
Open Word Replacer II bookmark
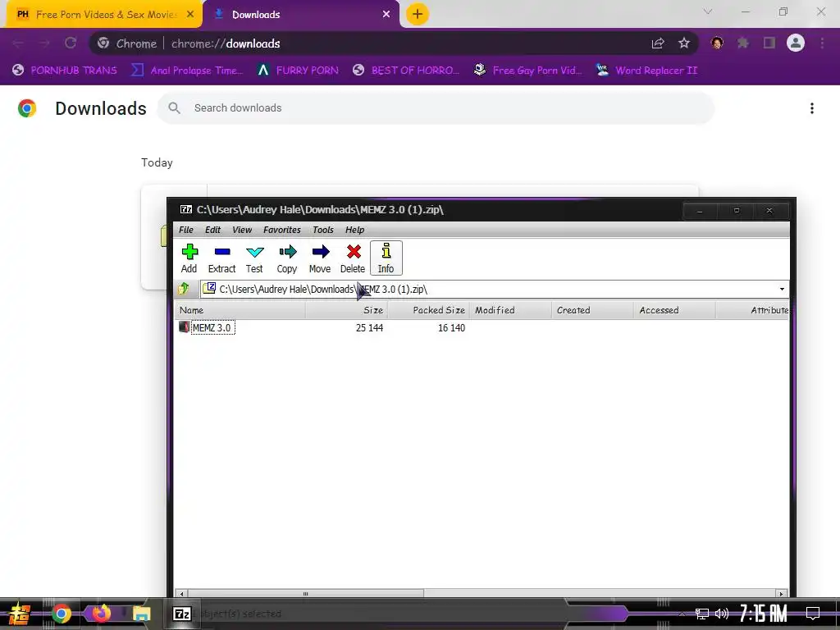coord(646,71)
